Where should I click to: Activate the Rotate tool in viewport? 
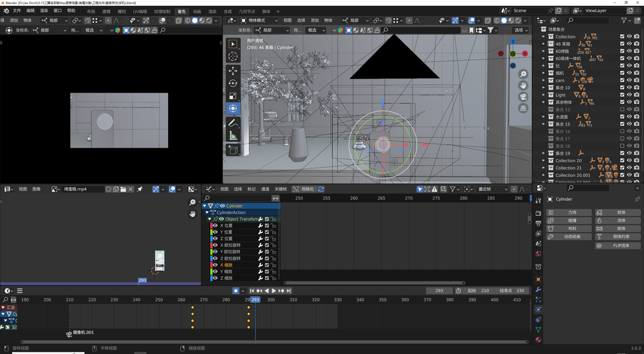[233, 83]
